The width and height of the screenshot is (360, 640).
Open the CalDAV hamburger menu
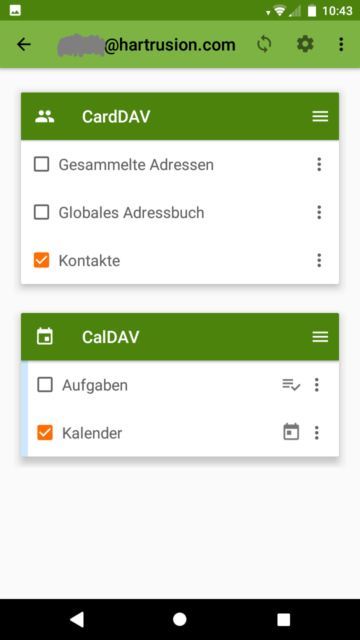320,337
